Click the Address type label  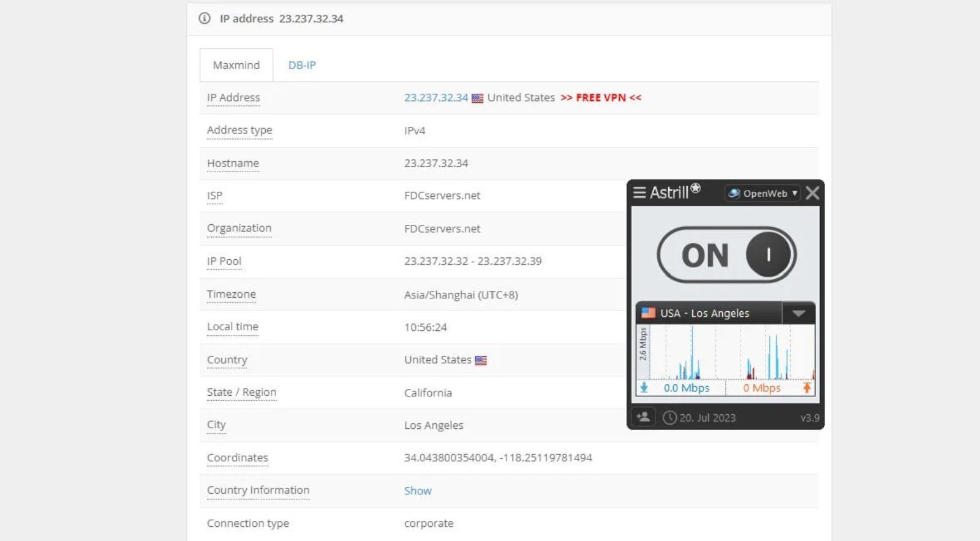(239, 130)
